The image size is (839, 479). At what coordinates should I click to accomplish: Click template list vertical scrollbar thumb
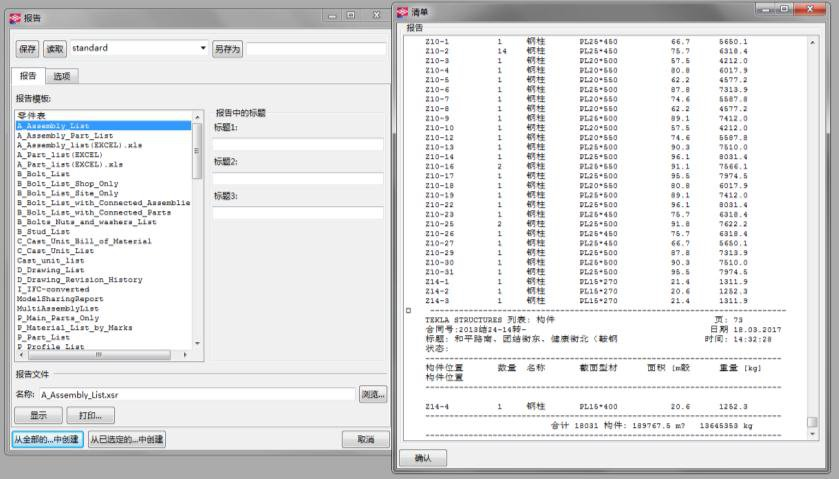click(x=197, y=151)
